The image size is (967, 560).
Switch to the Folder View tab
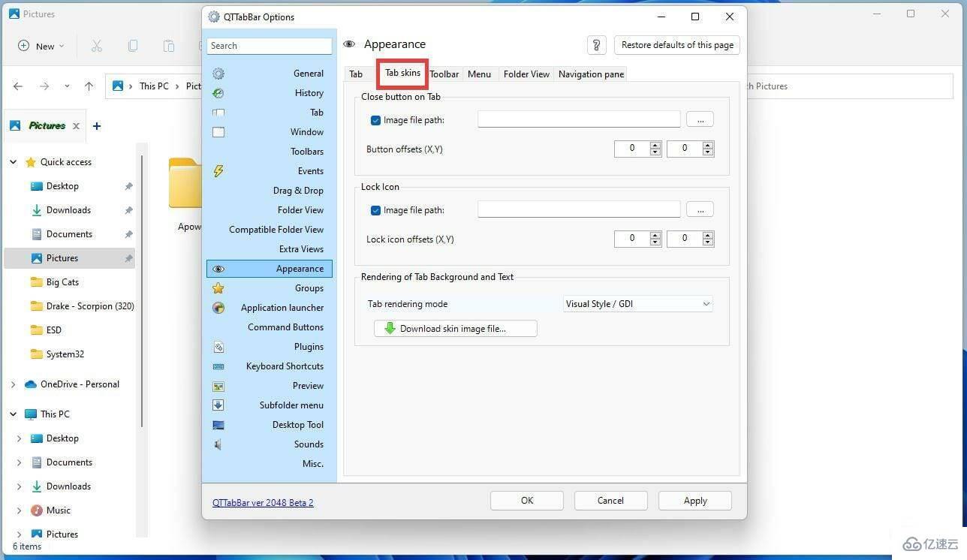(526, 74)
